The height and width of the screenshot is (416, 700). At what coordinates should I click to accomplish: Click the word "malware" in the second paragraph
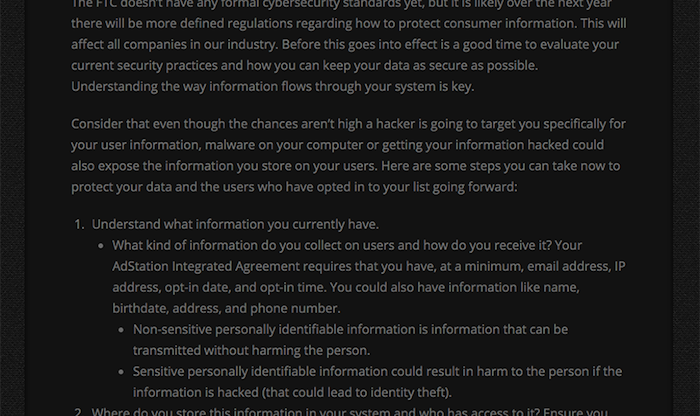pos(232,145)
